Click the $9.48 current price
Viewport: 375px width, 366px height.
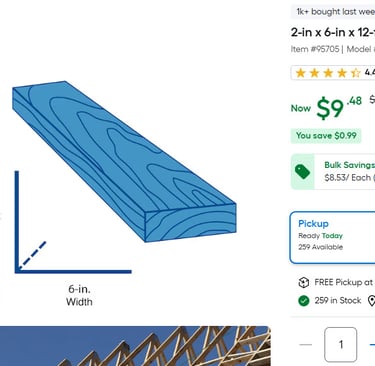(339, 107)
